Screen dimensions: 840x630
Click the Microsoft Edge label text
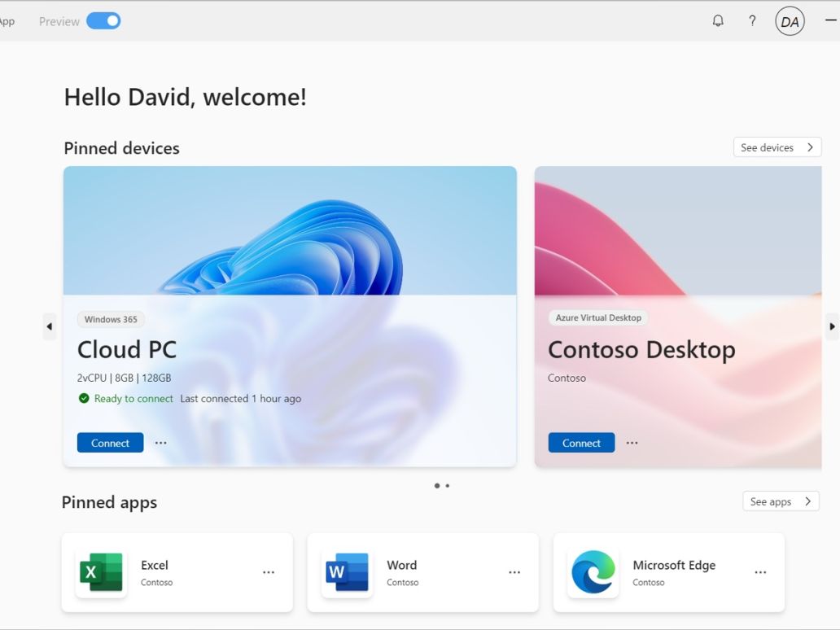coord(674,565)
